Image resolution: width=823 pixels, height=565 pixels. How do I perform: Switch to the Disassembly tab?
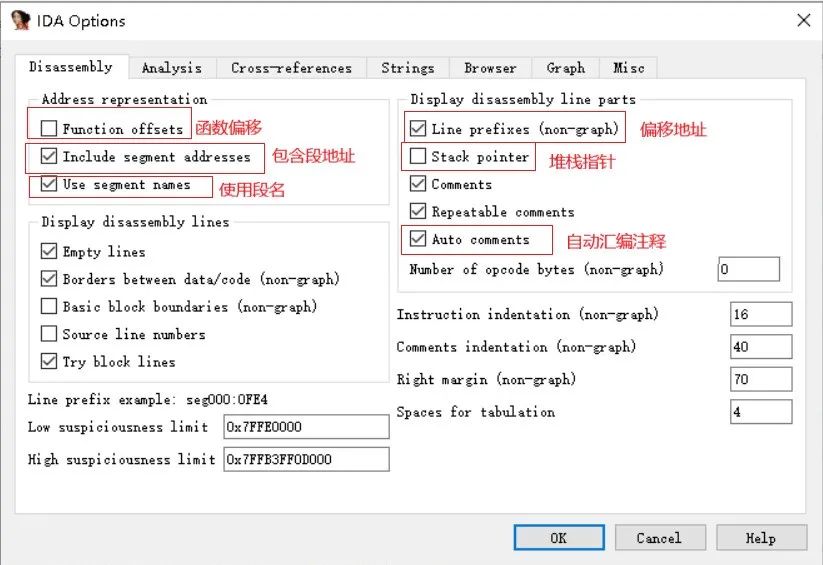tap(71, 67)
